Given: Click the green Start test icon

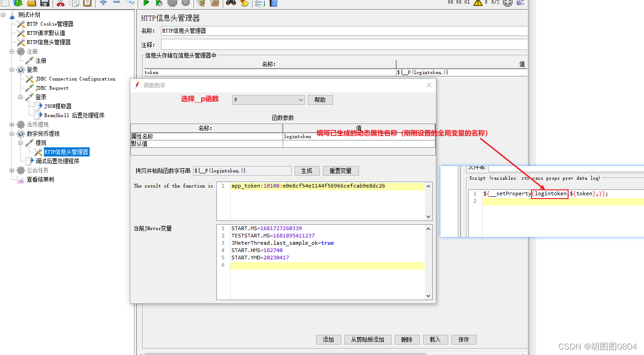Looking at the screenshot, I should pos(146,4).
